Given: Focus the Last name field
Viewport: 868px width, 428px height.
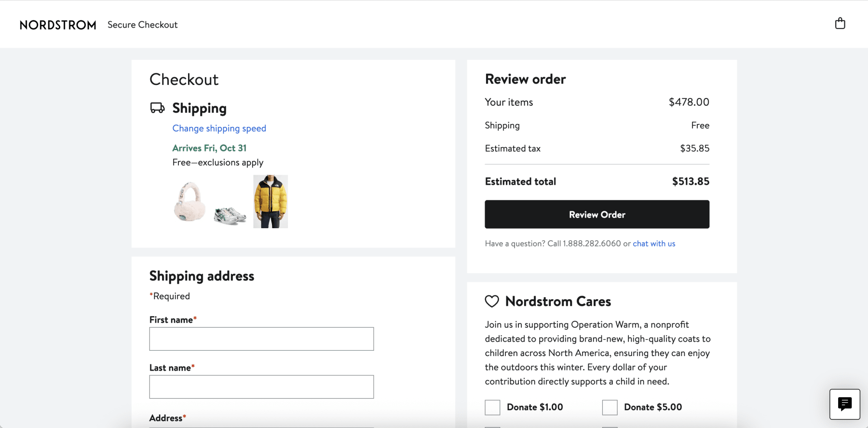Looking at the screenshot, I should [261, 387].
